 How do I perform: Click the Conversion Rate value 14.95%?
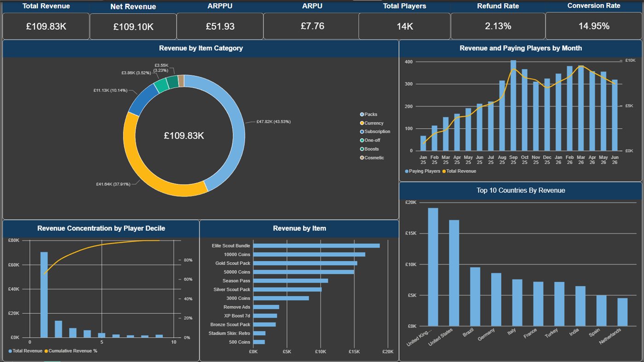click(594, 26)
